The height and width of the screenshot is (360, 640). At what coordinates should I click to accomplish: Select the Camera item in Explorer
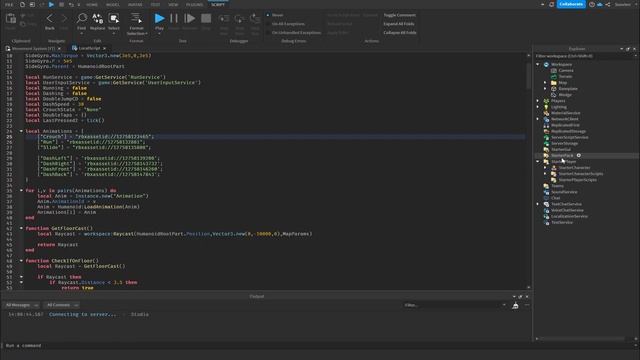566,70
